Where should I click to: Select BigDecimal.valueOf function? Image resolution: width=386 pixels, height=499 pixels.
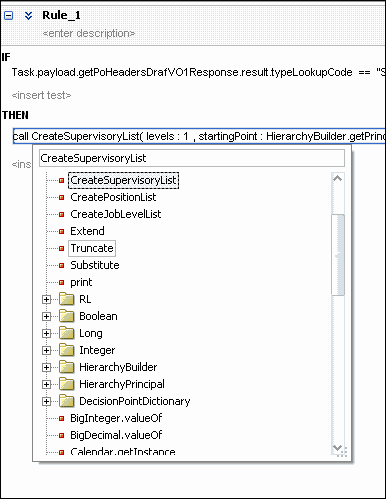[x=116, y=435]
